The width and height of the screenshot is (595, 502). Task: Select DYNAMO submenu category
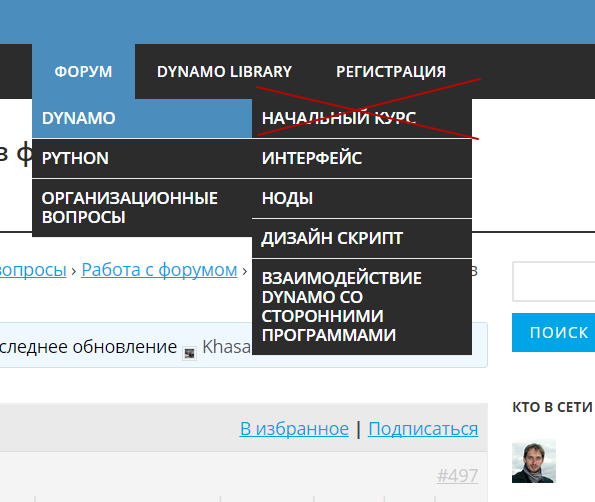[142, 118]
